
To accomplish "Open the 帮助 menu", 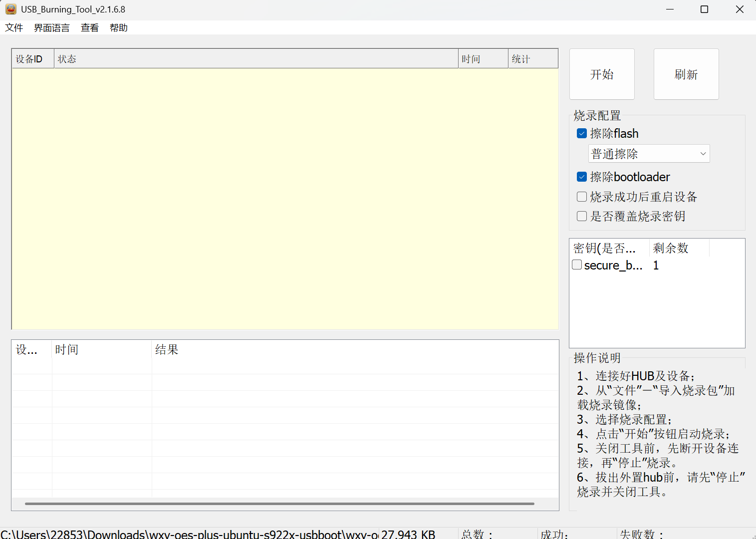I will click(119, 28).
